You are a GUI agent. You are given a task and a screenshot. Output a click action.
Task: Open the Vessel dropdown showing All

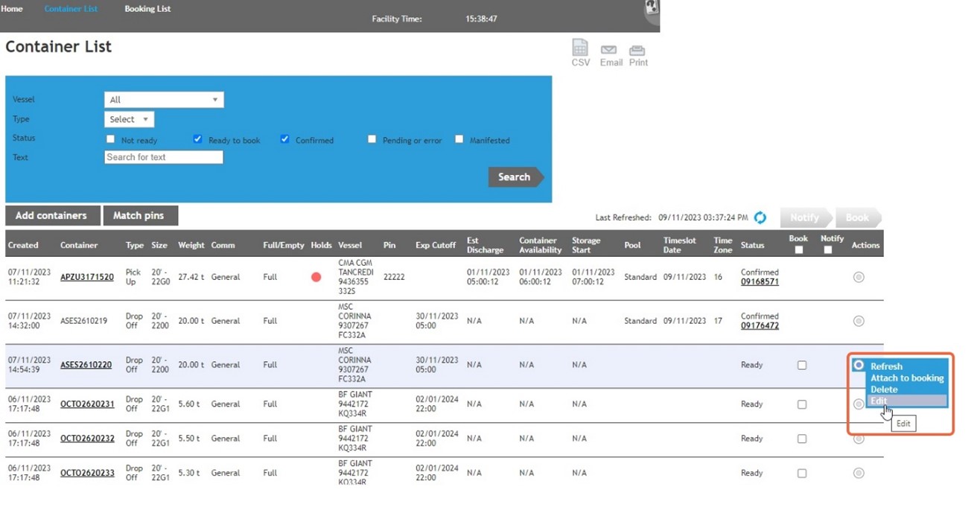[x=164, y=100]
